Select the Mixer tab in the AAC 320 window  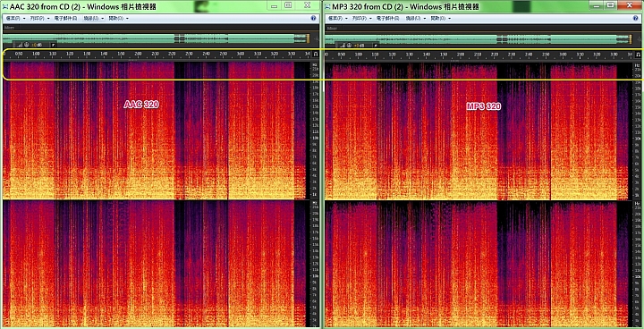[x=9, y=28]
